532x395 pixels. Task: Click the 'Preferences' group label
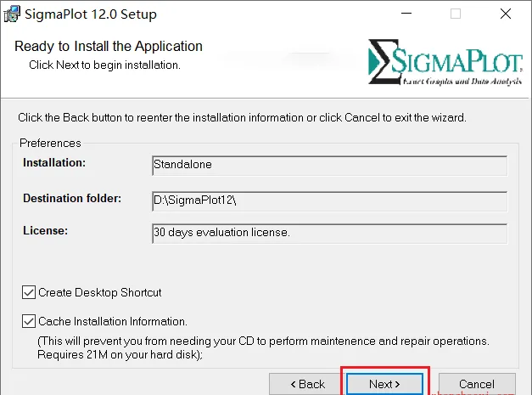pos(50,143)
